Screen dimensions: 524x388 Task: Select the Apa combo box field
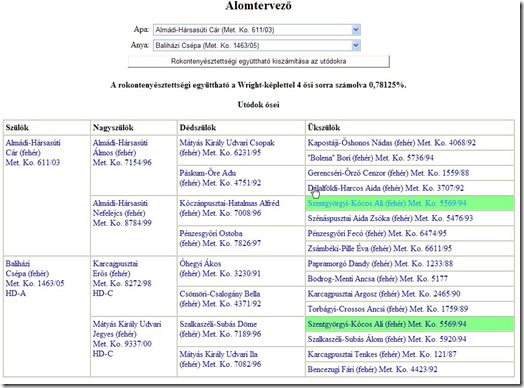click(257, 30)
